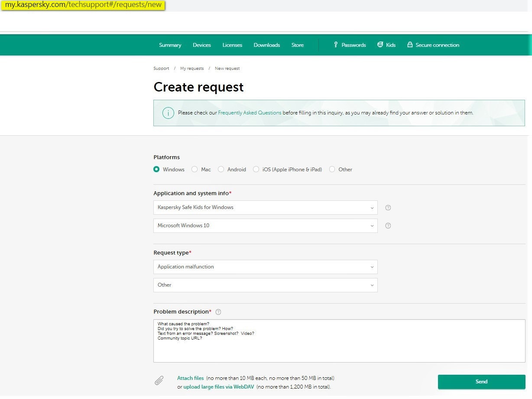The width and height of the screenshot is (532, 399).
Task: Select the Mac platform radio button
Action: click(195, 170)
